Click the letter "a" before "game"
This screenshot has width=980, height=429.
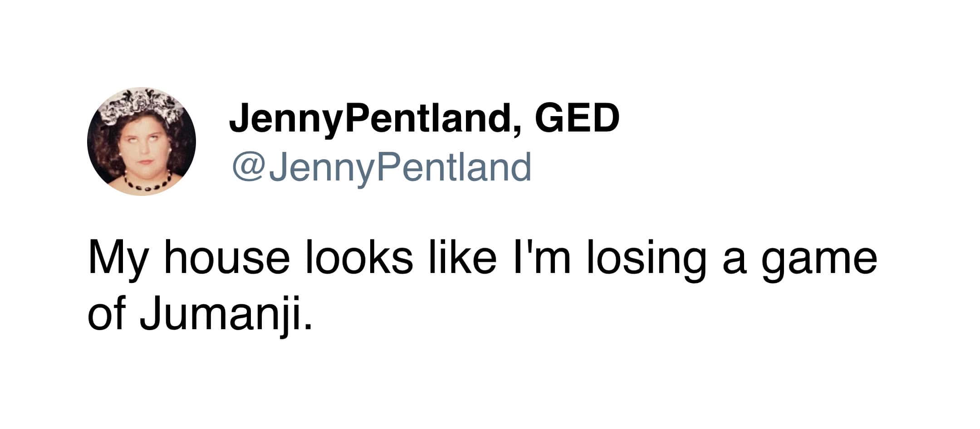(734, 262)
